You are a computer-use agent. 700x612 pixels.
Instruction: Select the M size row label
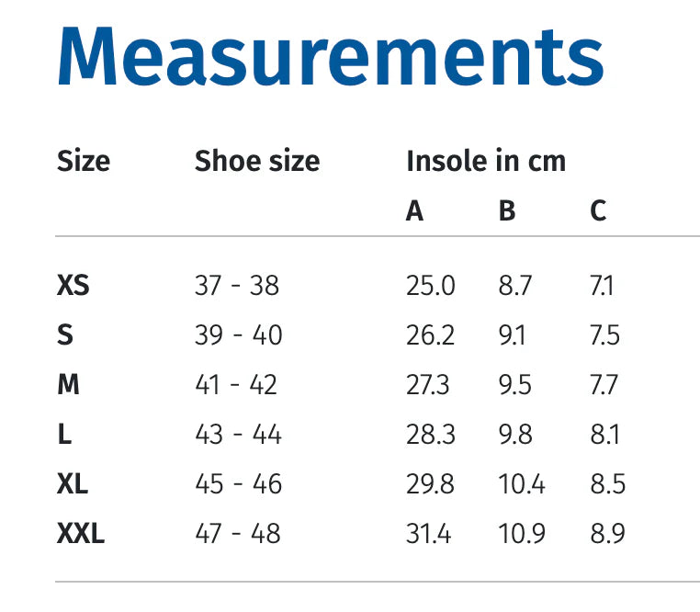(x=68, y=385)
